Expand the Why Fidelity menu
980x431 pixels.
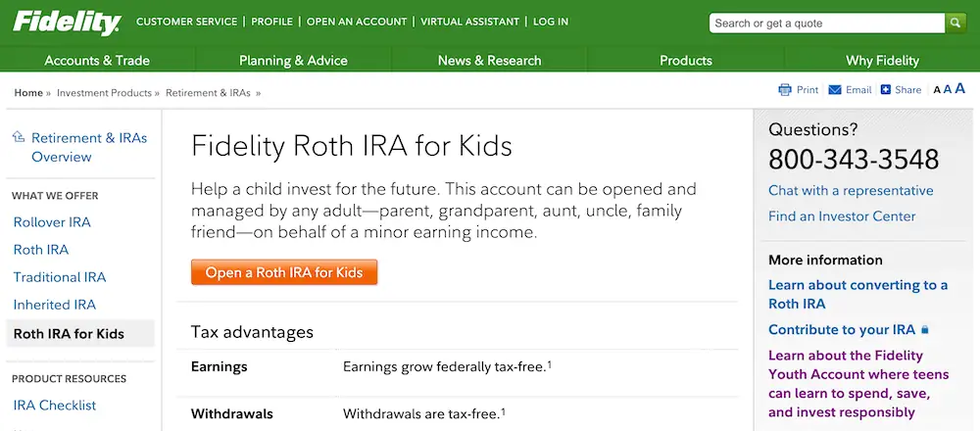pyautogui.click(x=882, y=60)
